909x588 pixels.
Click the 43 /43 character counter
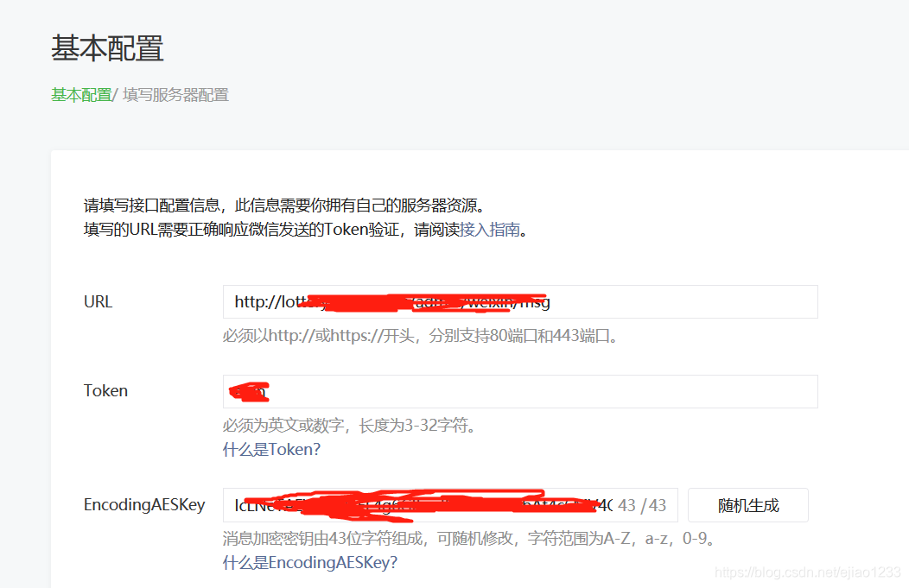click(x=642, y=505)
